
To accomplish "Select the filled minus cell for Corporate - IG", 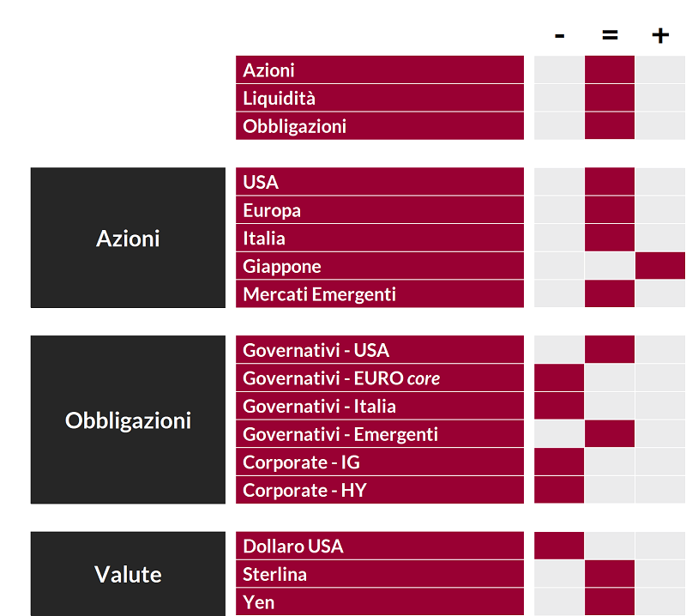I will coord(559,462).
